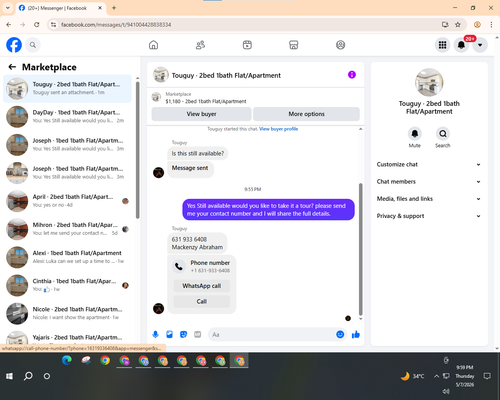The width and height of the screenshot is (500, 400).
Task: Show hidden system tray icons chevron
Action: coord(436,376)
